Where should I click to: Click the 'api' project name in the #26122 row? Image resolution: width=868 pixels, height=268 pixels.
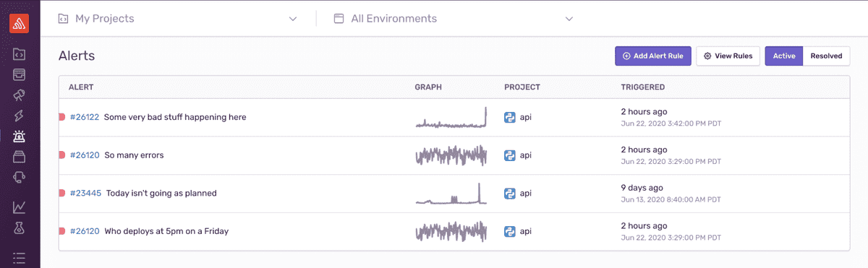526,117
